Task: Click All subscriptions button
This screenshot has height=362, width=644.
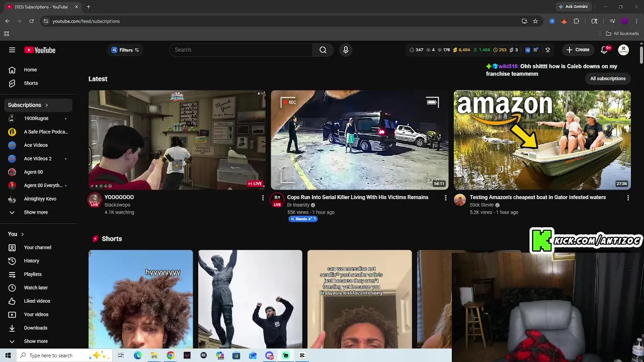Action: coord(608,78)
